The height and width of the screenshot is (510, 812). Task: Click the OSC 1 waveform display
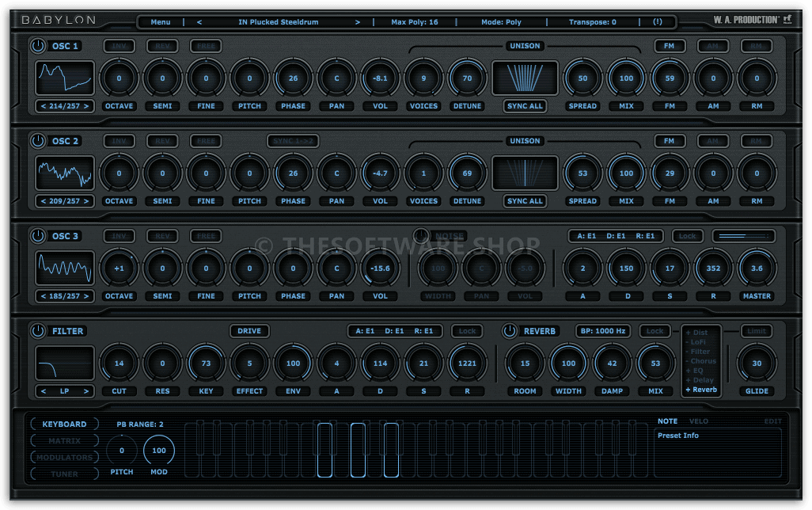coord(65,78)
